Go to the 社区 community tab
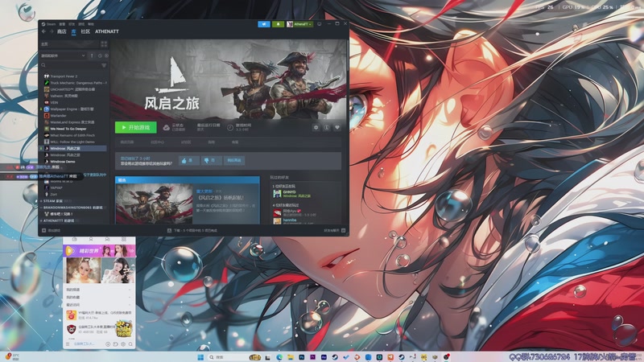Screen dimensions: 644x362 tap(85, 31)
